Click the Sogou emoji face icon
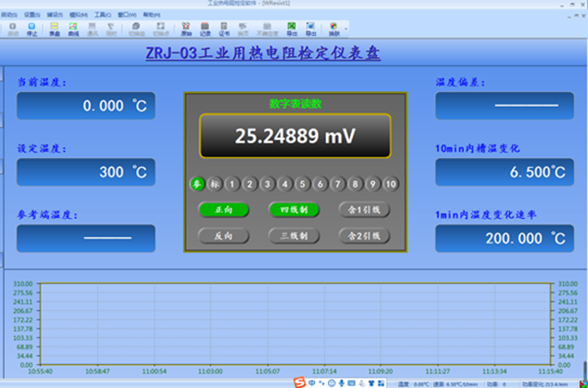This screenshot has height=388, width=588. pos(332,382)
